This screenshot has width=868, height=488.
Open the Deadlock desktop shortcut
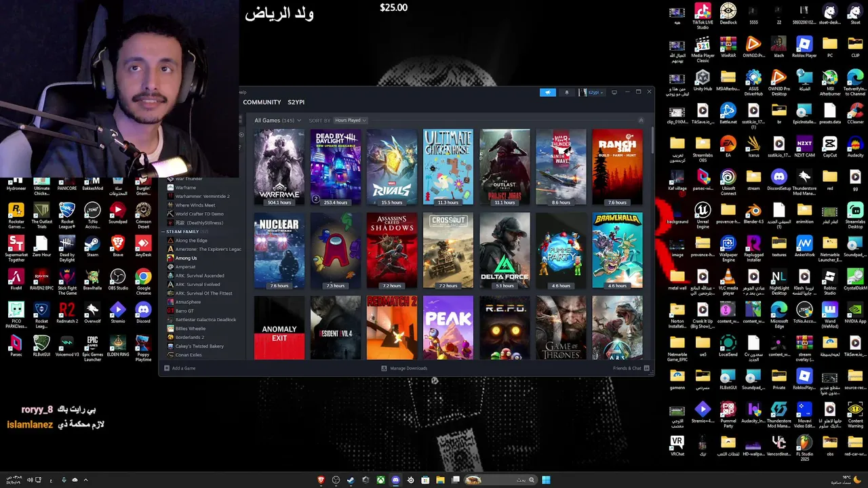(x=728, y=14)
